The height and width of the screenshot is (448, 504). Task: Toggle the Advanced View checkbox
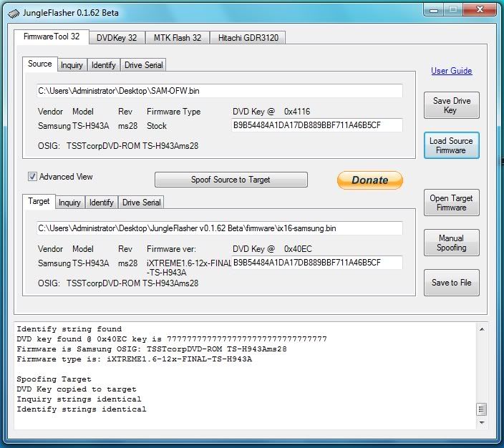[32, 177]
